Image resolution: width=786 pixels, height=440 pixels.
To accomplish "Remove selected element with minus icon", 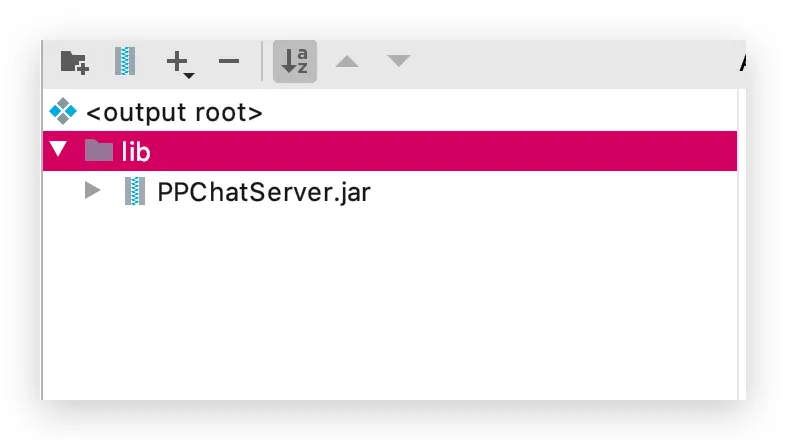I will (x=229, y=61).
